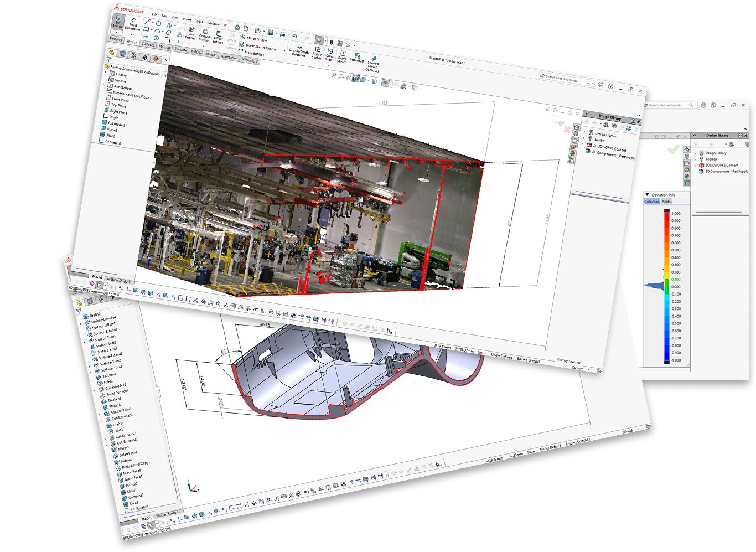Select the Smart Dimension tool
The width and height of the screenshot is (756, 552).
click(133, 24)
